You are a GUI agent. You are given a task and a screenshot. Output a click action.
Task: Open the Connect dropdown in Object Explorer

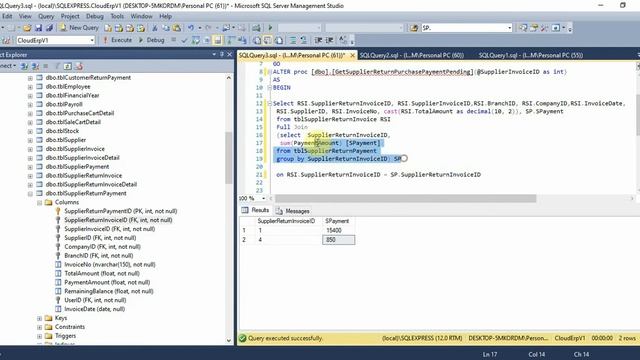[8, 66]
